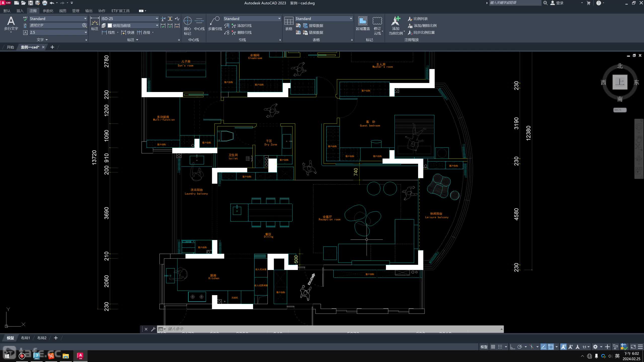Click 比例列表 button
This screenshot has width=644, height=362.
click(418, 19)
